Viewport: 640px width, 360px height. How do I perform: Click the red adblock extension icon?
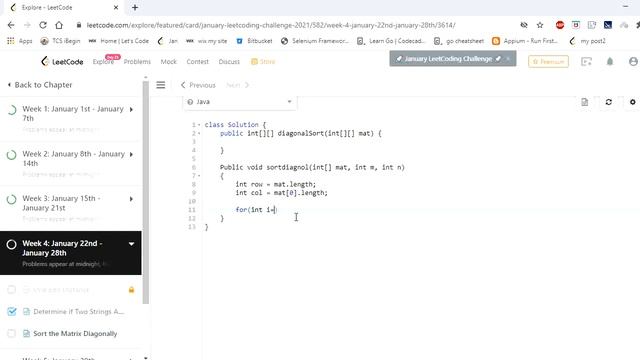(560, 25)
